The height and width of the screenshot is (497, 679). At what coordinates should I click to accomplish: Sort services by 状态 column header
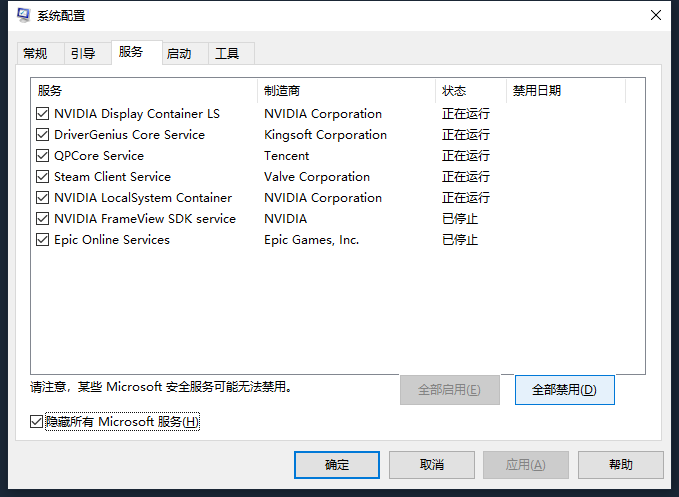pyautogui.click(x=470, y=91)
